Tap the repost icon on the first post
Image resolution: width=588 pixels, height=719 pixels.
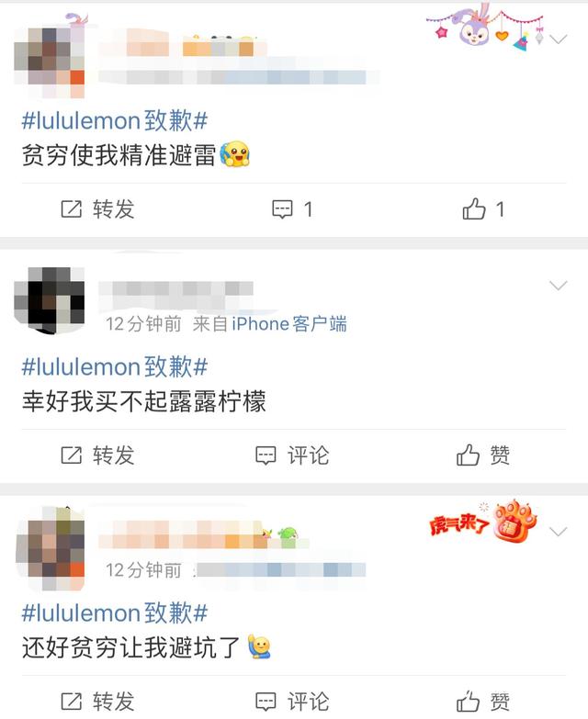72,209
